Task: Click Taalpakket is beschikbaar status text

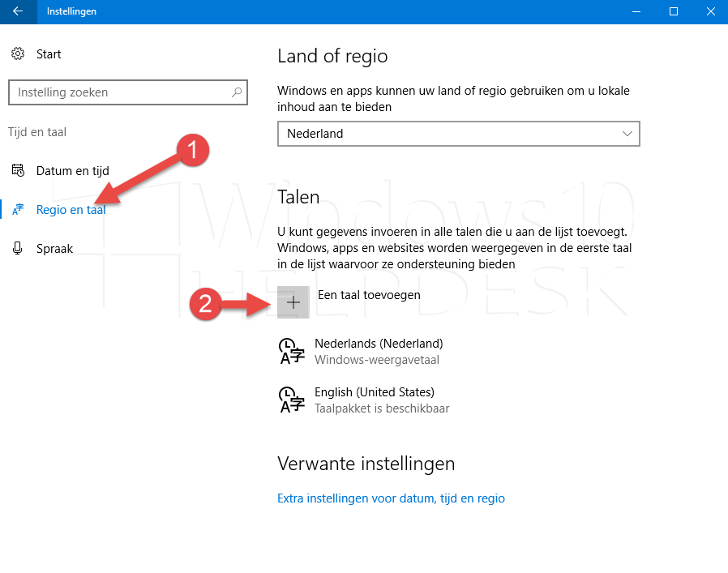Action: pos(382,408)
